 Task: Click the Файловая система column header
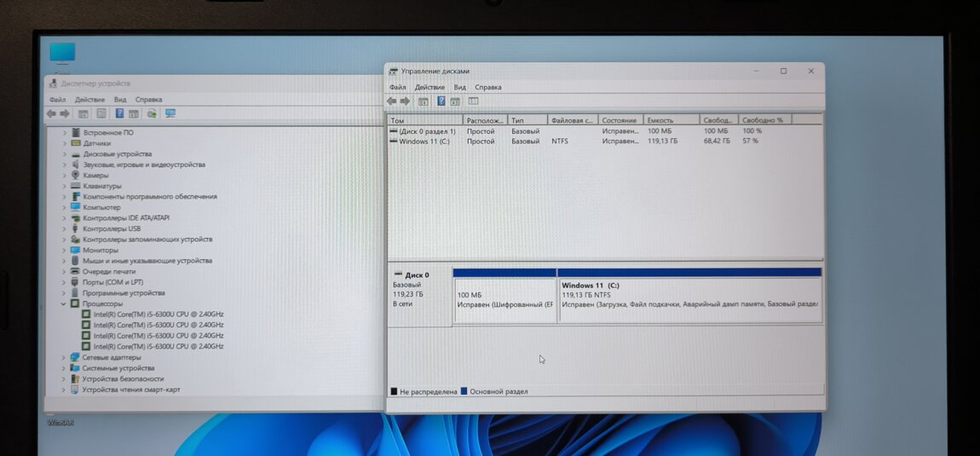(572, 120)
